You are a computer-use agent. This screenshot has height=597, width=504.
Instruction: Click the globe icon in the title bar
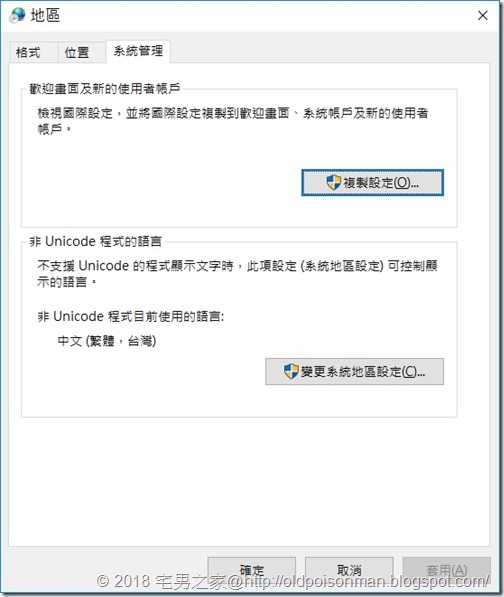[18, 15]
